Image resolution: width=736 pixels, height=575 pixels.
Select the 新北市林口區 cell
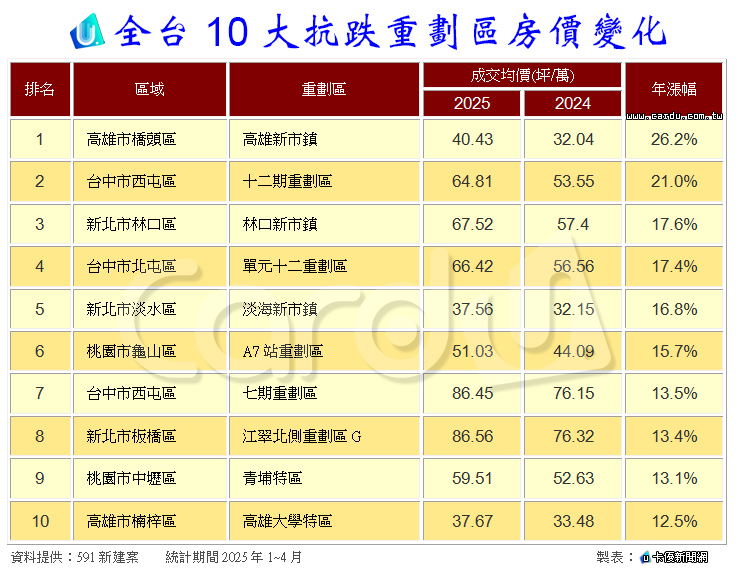click(x=150, y=224)
